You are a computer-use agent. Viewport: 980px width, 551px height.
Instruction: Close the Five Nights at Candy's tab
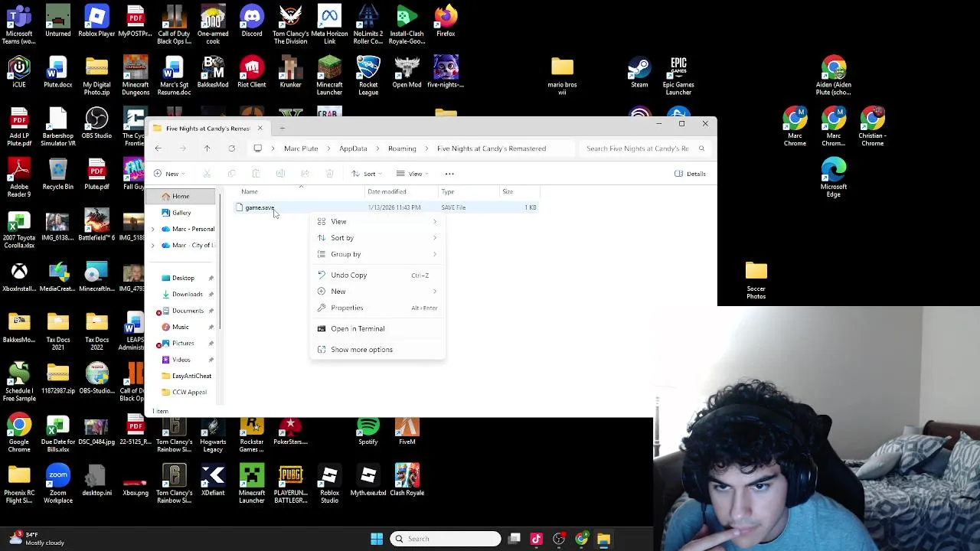pos(260,128)
